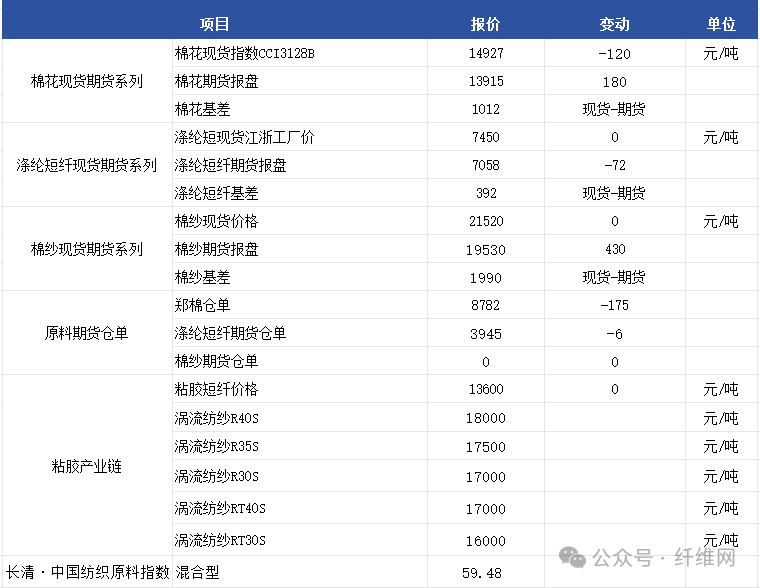Click the 单位 column header
This screenshot has width=760, height=588.
(721, 24)
